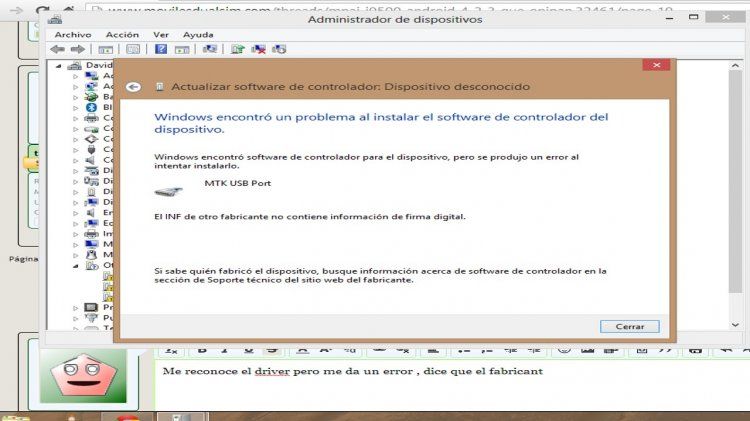The width and height of the screenshot is (750, 421).
Task: Select the mouse category icon in the tree
Action: (x=91, y=255)
